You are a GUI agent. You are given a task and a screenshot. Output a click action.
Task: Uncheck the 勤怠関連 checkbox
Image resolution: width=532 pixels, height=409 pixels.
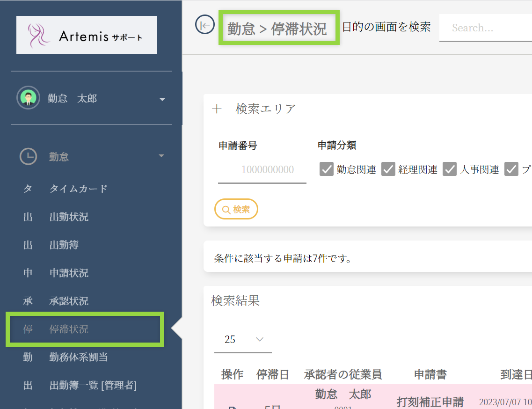pos(326,169)
